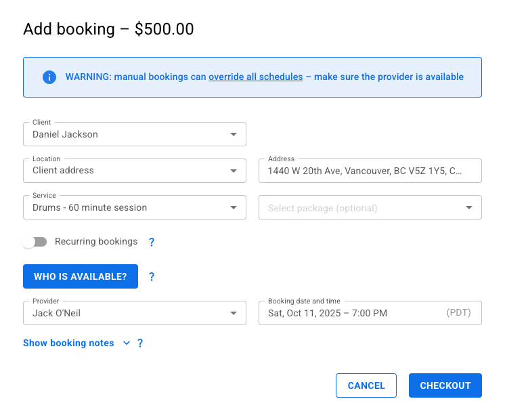Image resolution: width=505 pixels, height=420 pixels.
Task: Click the Checkout button
Action: pyautogui.click(x=445, y=385)
